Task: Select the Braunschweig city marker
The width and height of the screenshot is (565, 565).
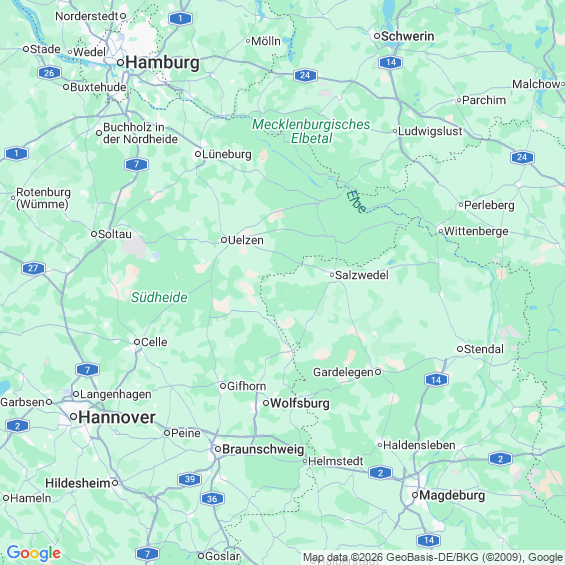Action: pyautogui.click(x=218, y=449)
